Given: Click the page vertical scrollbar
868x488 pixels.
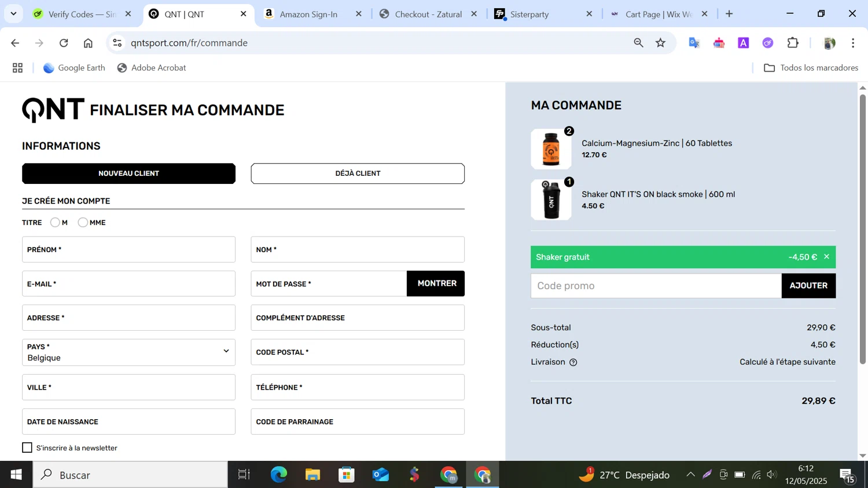Looking at the screenshot, I should [862, 228].
